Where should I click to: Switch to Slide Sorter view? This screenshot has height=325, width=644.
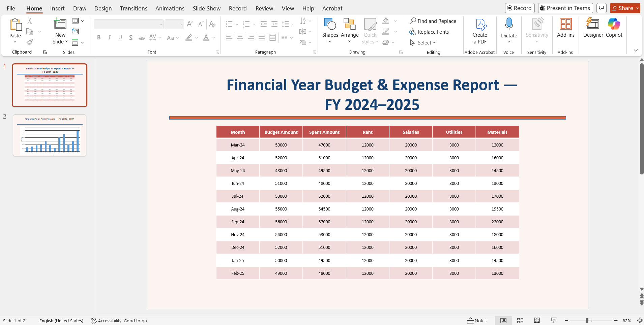point(520,321)
